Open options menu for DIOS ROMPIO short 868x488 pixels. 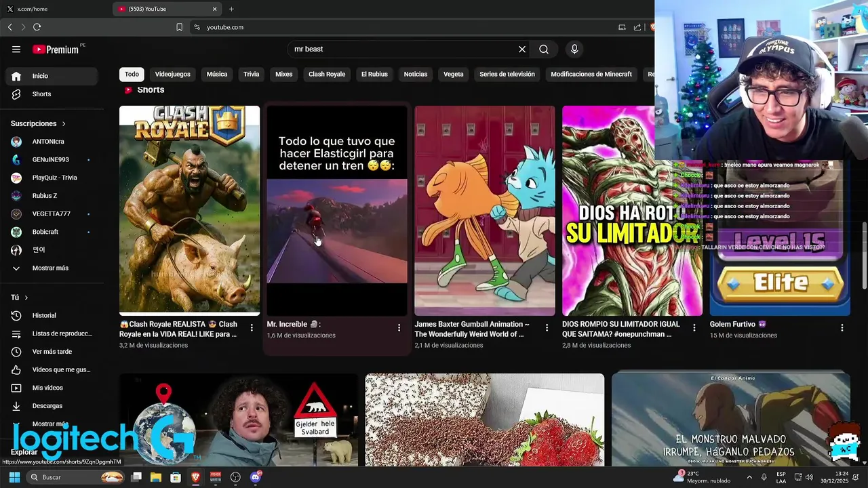point(694,327)
